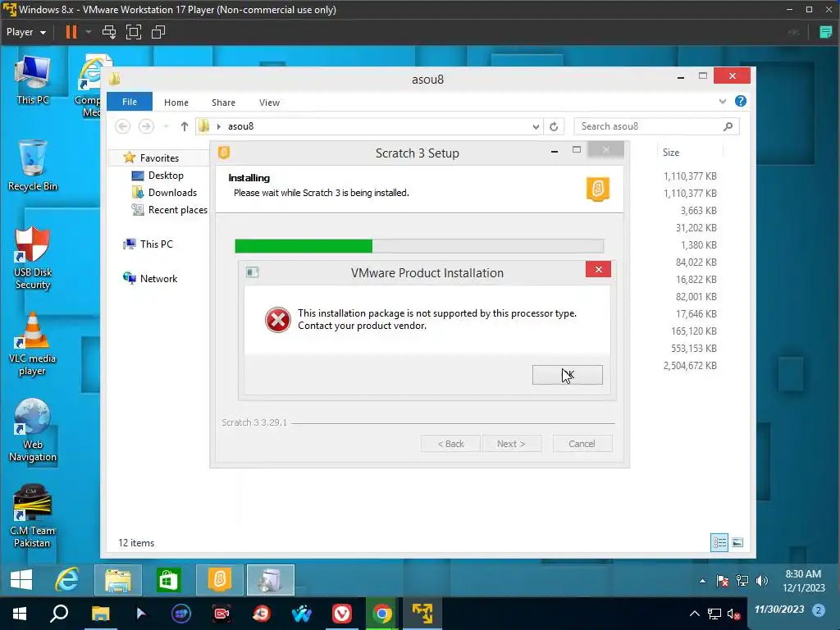Switch to large icons view in status bar

737,543
